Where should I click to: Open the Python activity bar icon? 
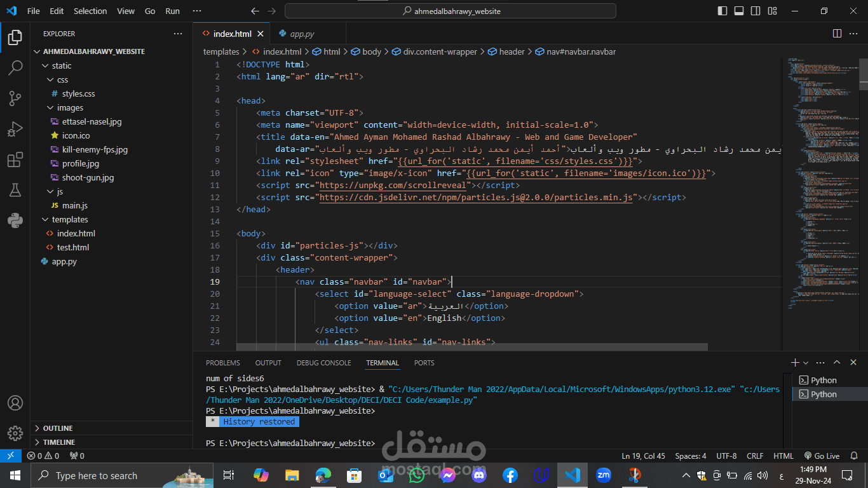coord(15,220)
